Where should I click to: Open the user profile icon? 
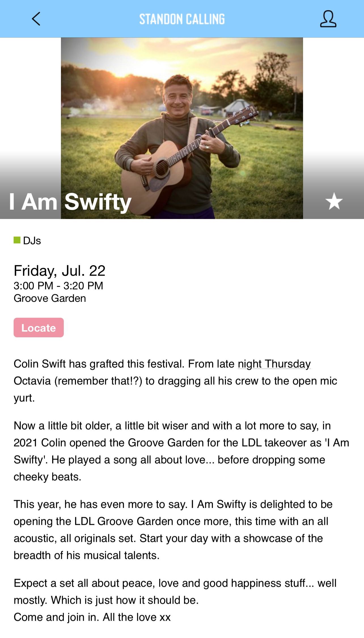328,19
